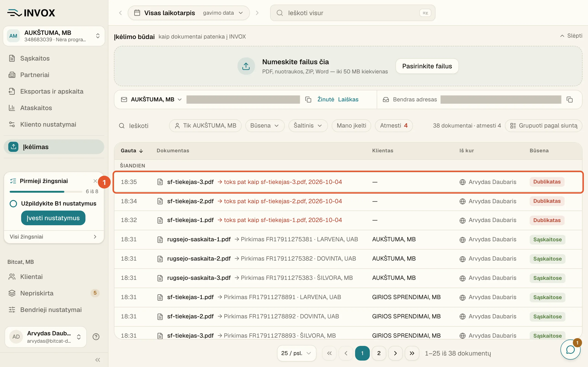The height and width of the screenshot is (367, 588).
Task: Open the Būsena filter dropdown
Action: click(x=265, y=125)
